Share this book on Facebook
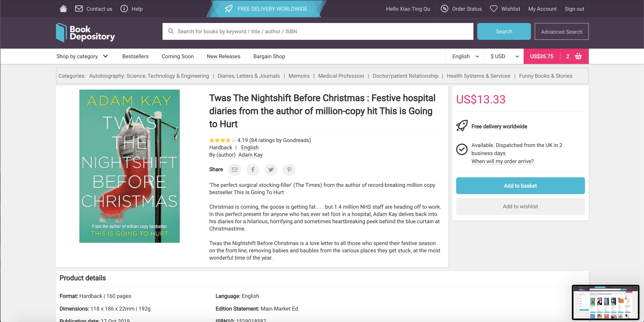644x322 pixels. (x=253, y=169)
